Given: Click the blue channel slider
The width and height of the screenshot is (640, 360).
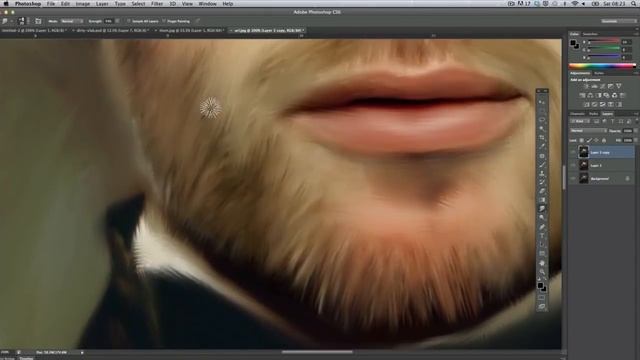Looking at the screenshot, I should point(604,57).
